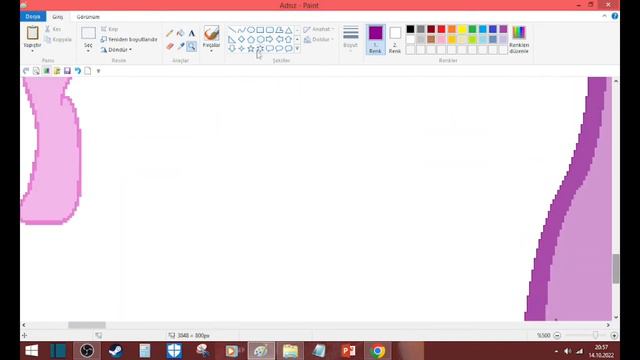Click the Crop (Kırp) button

click(x=109, y=29)
